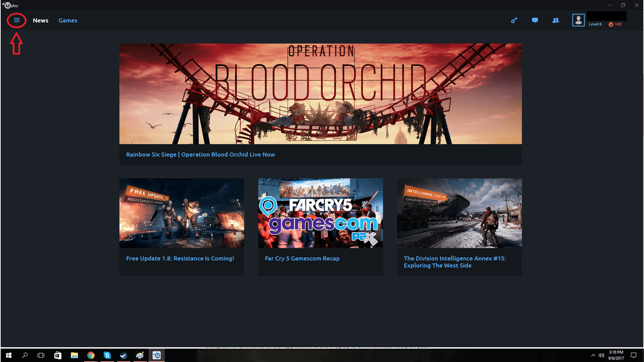Open Rainbow Six Siege Blood Orchid Live Now link
This screenshot has width=644, height=362.
[200, 154]
